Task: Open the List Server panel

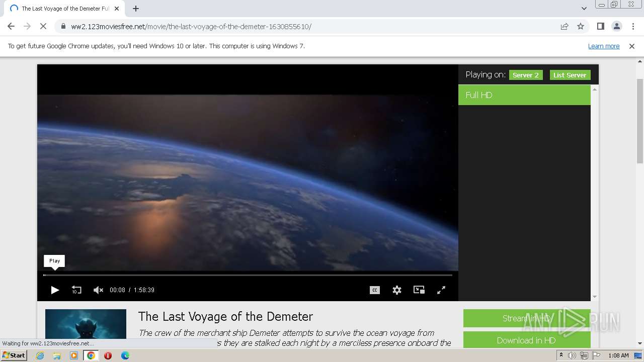Action: coord(570,75)
